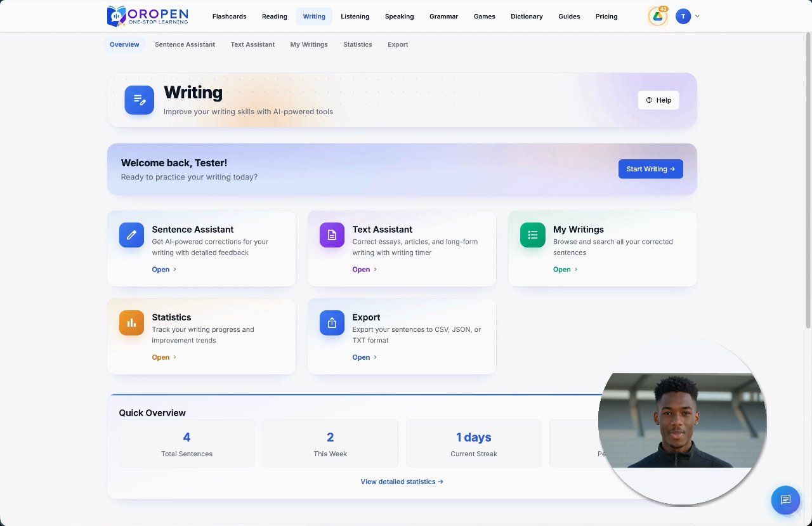Open link under Sentence Assistant card
The image size is (812, 526).
pyautogui.click(x=164, y=270)
